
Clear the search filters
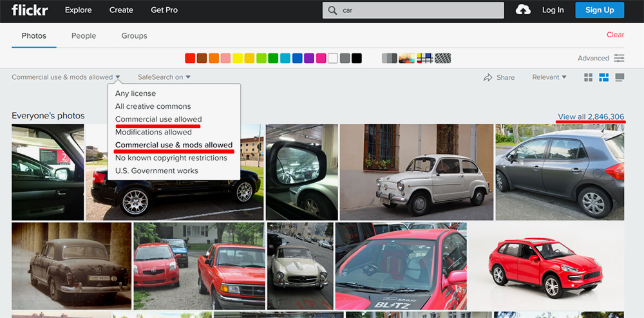(615, 35)
